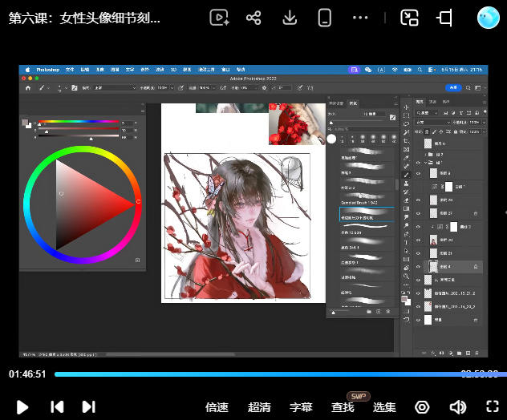Open picture-in-picture mode icon
Image resolution: width=507 pixels, height=420 pixels.
pyautogui.click(x=409, y=18)
